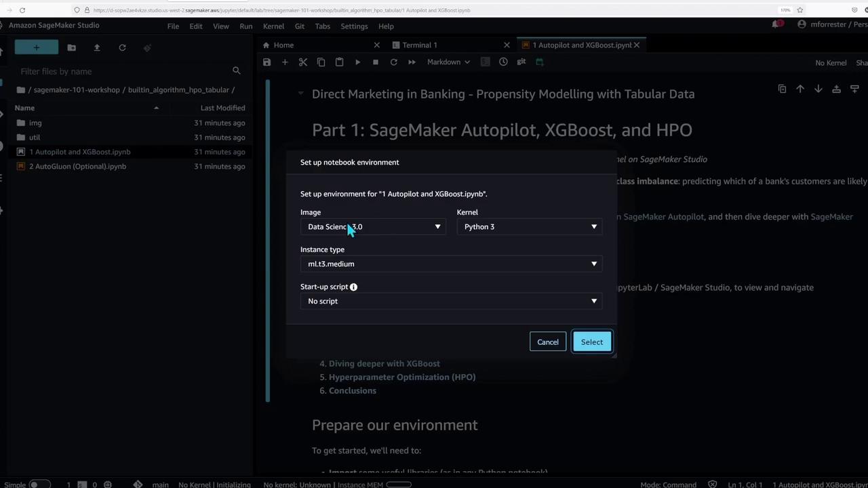Viewport: 868px width, 488px height.
Task: Open the Kernel menu
Action: click(x=273, y=26)
